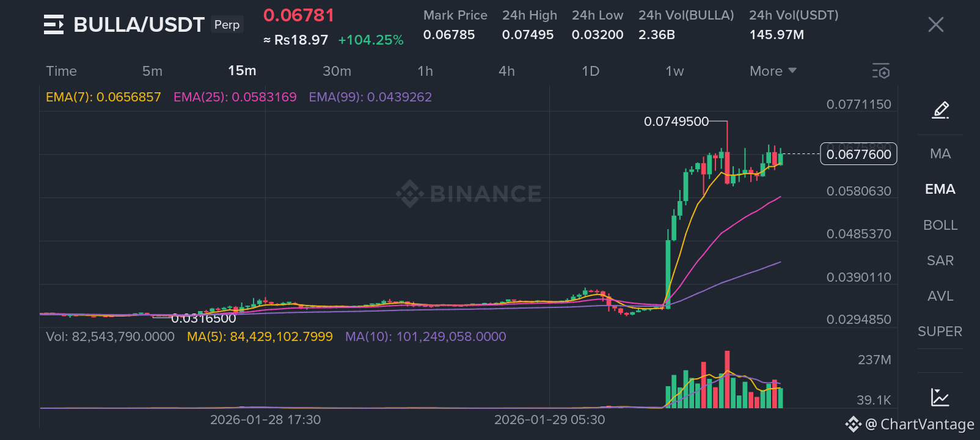
Task: Tap the 2026-01-29 05:30 time axis label
Action: click(549, 420)
